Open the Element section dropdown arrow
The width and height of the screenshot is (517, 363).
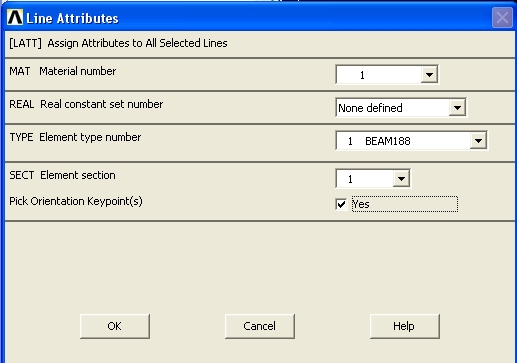401,179
